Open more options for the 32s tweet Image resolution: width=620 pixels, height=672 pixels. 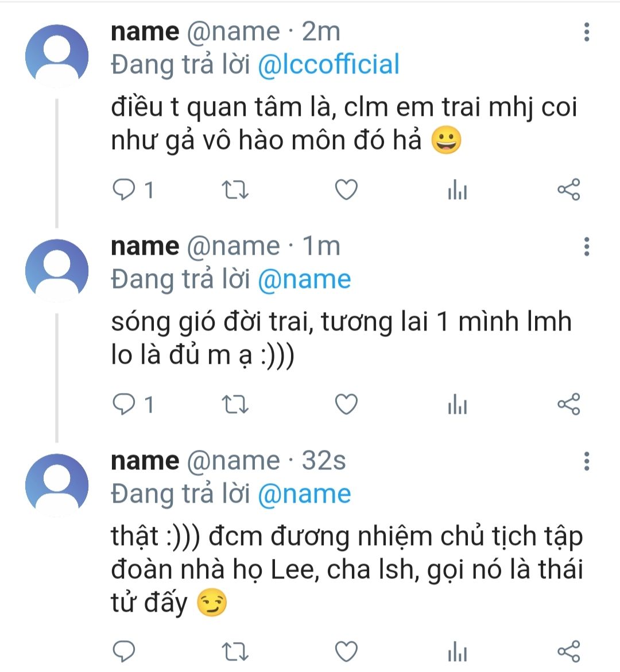click(x=587, y=461)
